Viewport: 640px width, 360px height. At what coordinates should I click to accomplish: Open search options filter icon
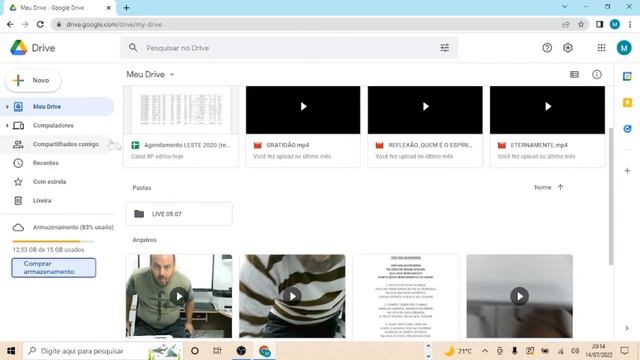[444, 48]
